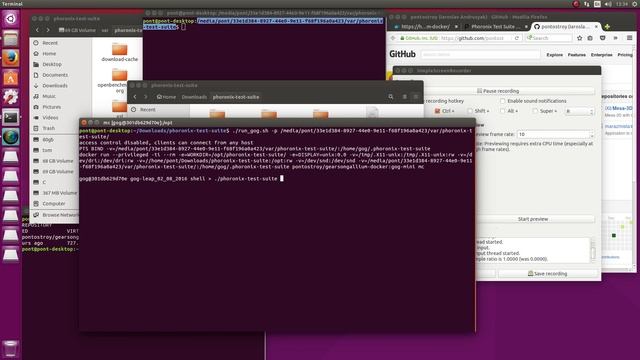640x360 pixels.
Task: Click Firefox back arrow button
Action: coord(393,38)
